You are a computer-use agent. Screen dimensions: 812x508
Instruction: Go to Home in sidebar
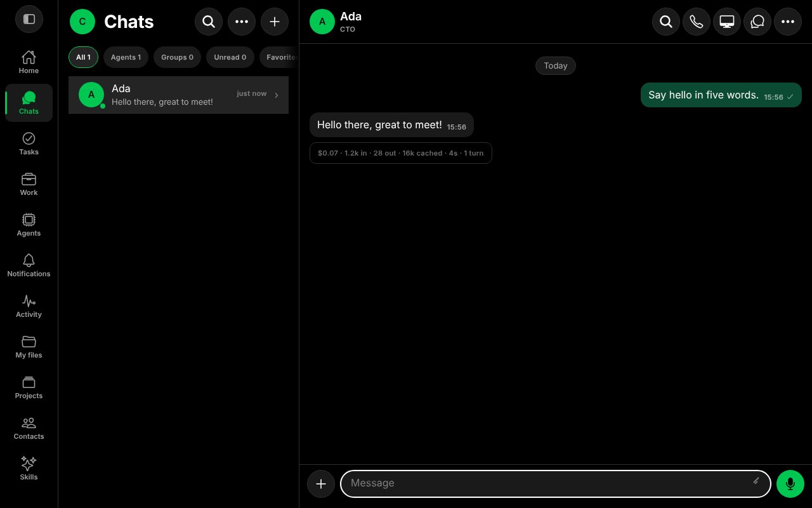tap(29, 62)
